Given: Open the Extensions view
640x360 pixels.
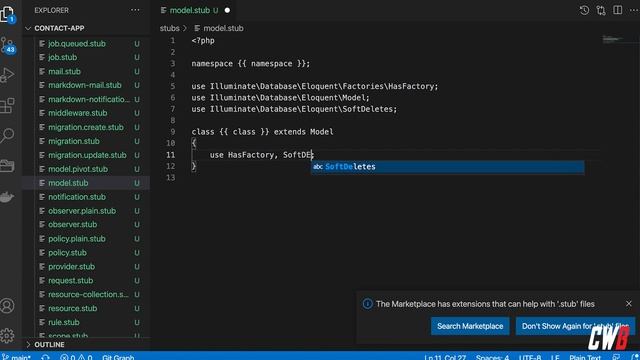Looking at the screenshot, I should 7,105.
